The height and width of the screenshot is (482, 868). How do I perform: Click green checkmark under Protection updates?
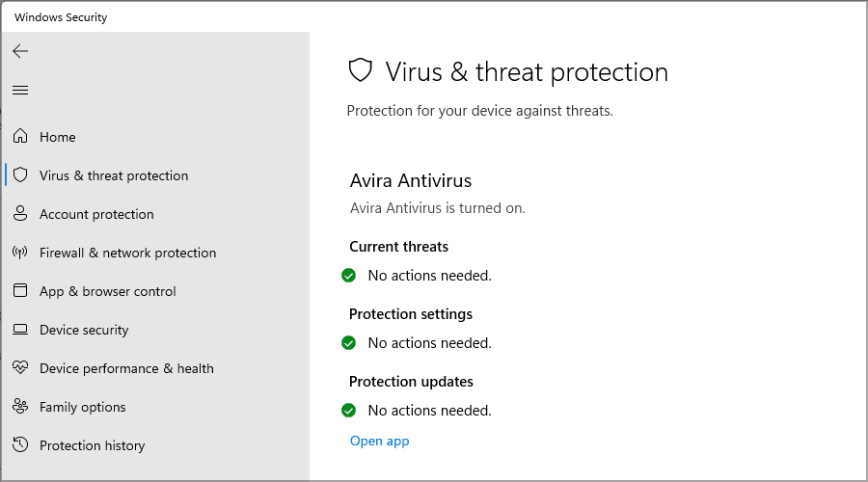click(349, 411)
